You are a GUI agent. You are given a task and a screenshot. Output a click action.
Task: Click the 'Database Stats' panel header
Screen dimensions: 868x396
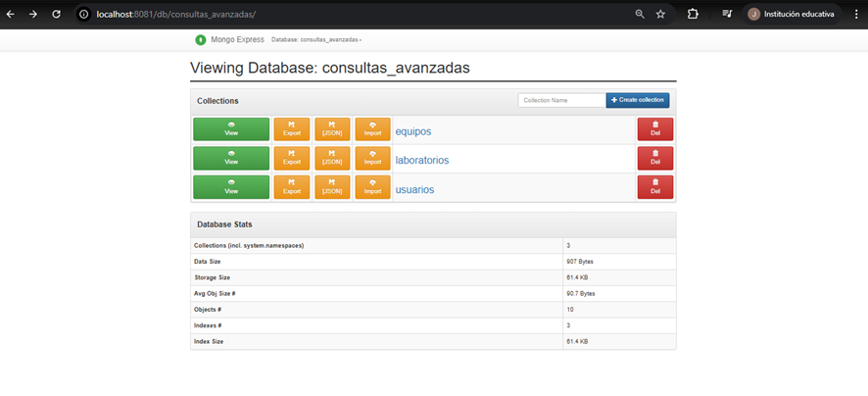point(433,224)
